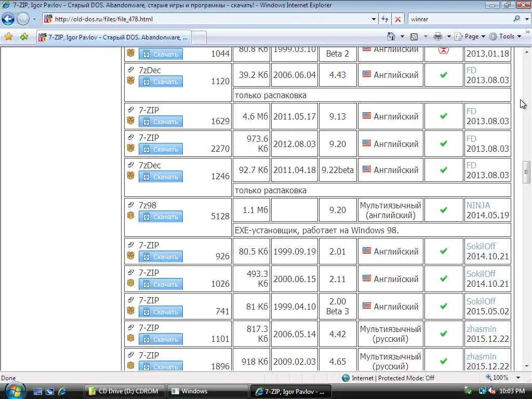Select the 7-ZIP, Igor Pavlov browser tab

click(114, 37)
